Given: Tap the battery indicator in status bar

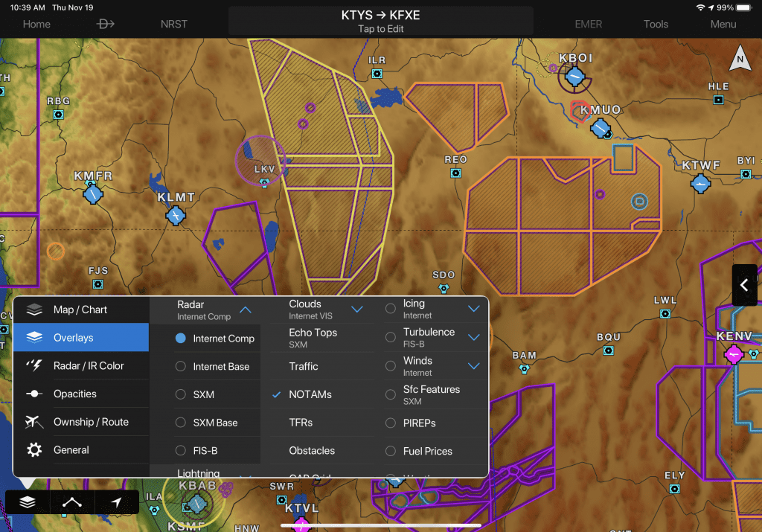Looking at the screenshot, I should (x=743, y=7).
